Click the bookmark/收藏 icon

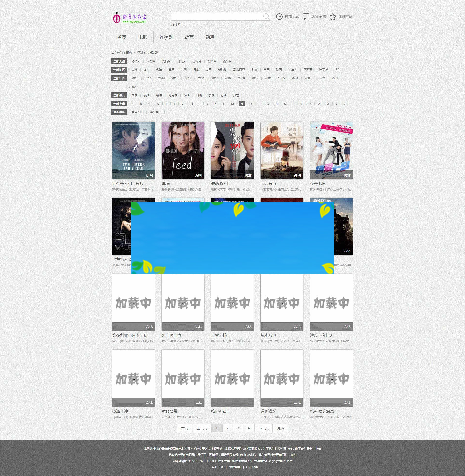[x=332, y=16]
